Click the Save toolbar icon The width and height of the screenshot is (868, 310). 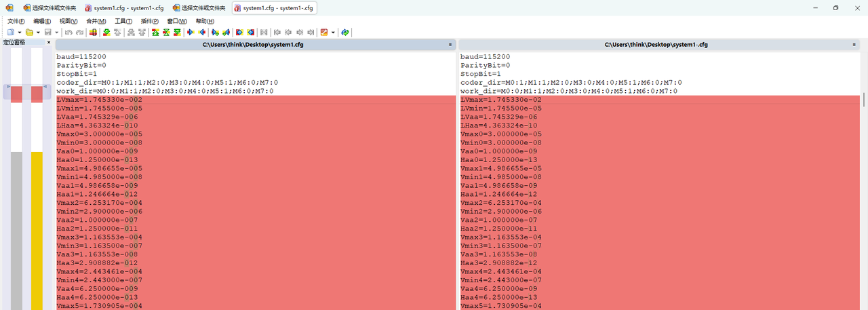(47, 32)
